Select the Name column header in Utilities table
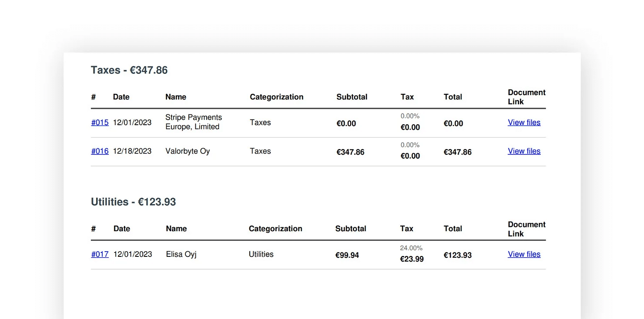The image size is (644, 319). click(x=176, y=229)
